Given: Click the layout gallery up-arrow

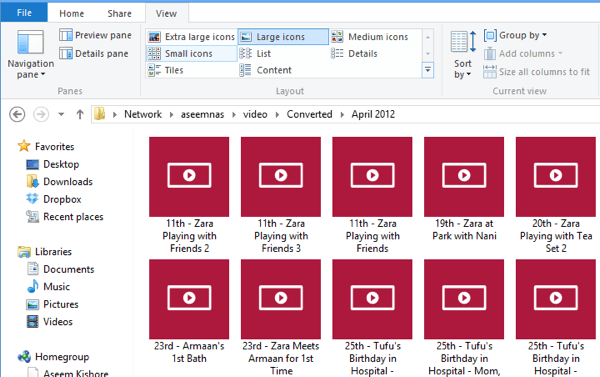Looking at the screenshot, I should tap(428, 37).
